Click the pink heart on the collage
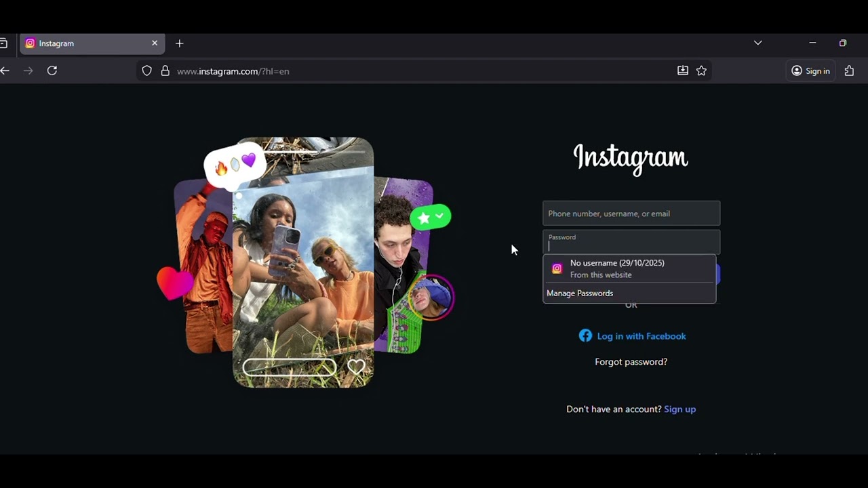868x488 pixels. point(174,283)
